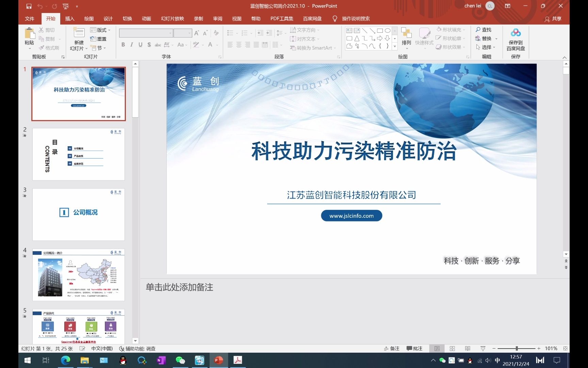Click Save to Baidu Netdisk icon
This screenshot has width=588, height=368.
point(516,33)
